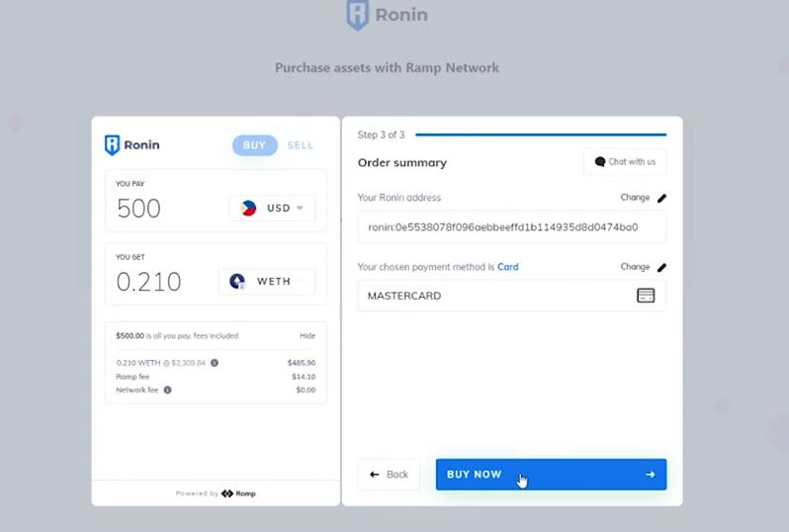Click pencil edit icon for Ronin address

point(661,198)
